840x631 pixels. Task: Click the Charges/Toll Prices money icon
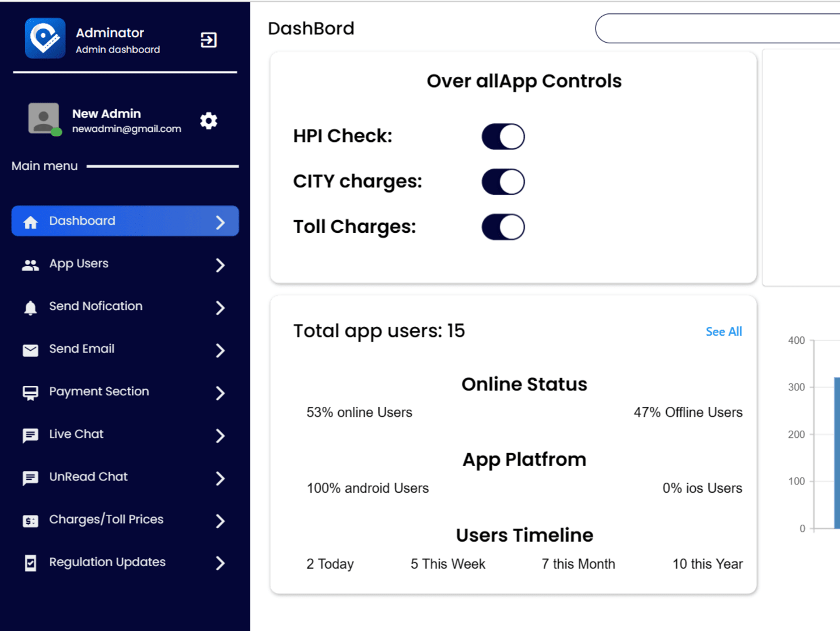[30, 521]
